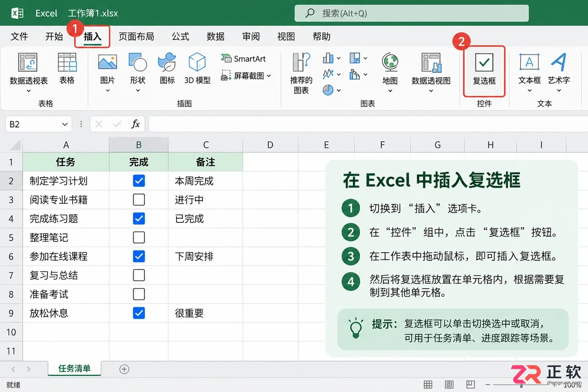Check the 复习与总结 checkbox
This screenshot has height=392, width=588.
click(x=139, y=275)
